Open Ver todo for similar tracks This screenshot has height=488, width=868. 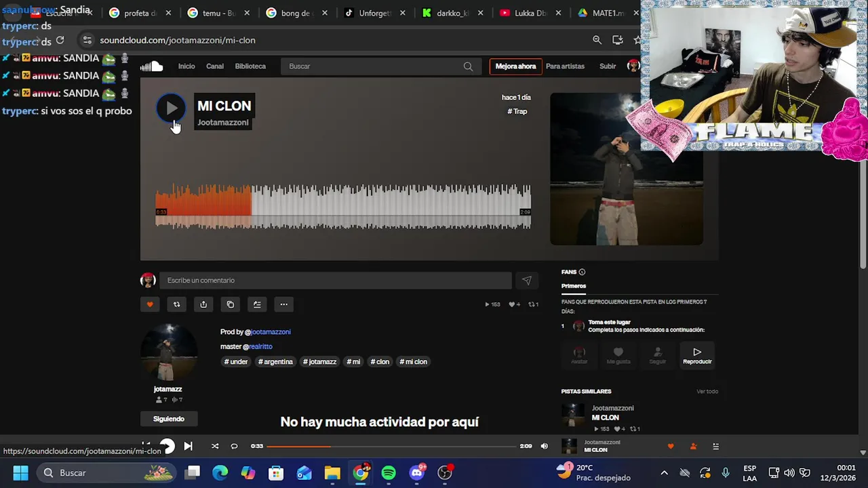(x=707, y=392)
